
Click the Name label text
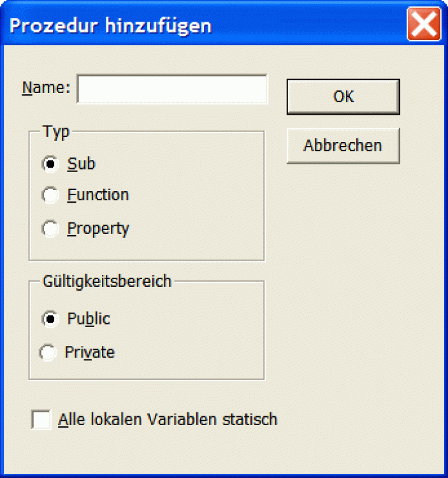pos(46,88)
